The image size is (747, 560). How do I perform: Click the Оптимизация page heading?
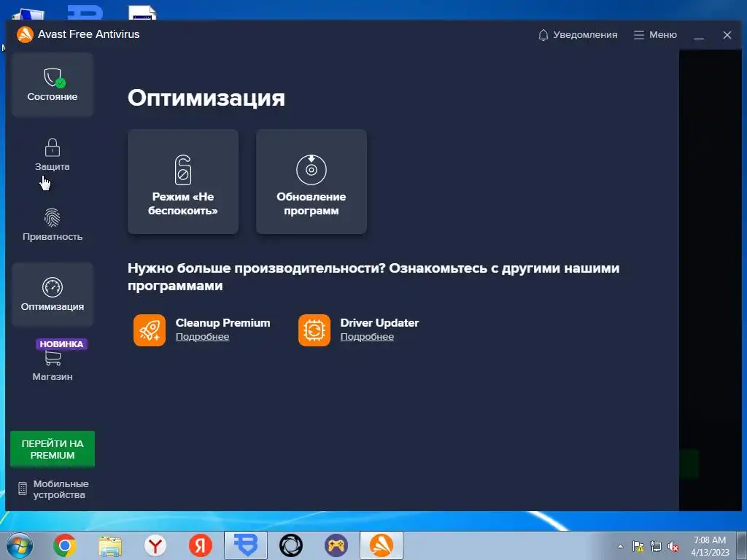pyautogui.click(x=206, y=98)
